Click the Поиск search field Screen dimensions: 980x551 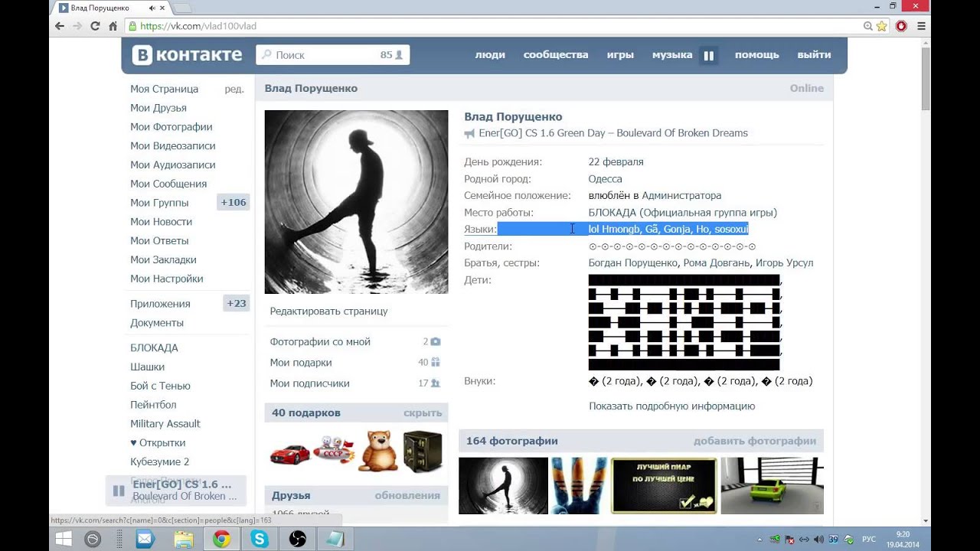tap(332, 55)
